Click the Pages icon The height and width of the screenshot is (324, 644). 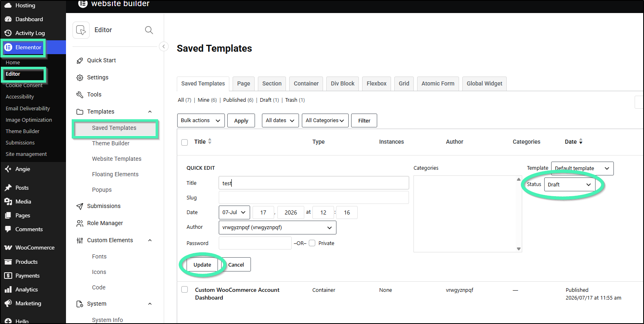8,215
